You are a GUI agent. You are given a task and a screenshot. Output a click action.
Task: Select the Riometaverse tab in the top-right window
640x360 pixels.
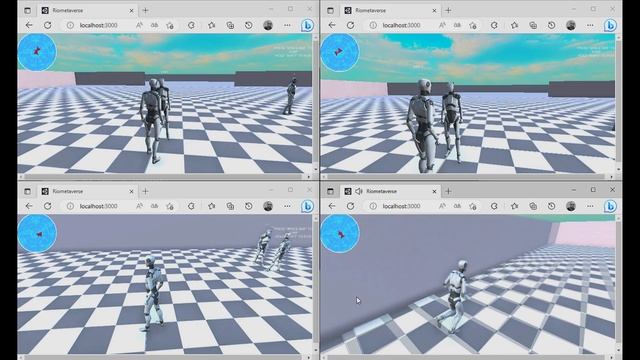coord(391,11)
